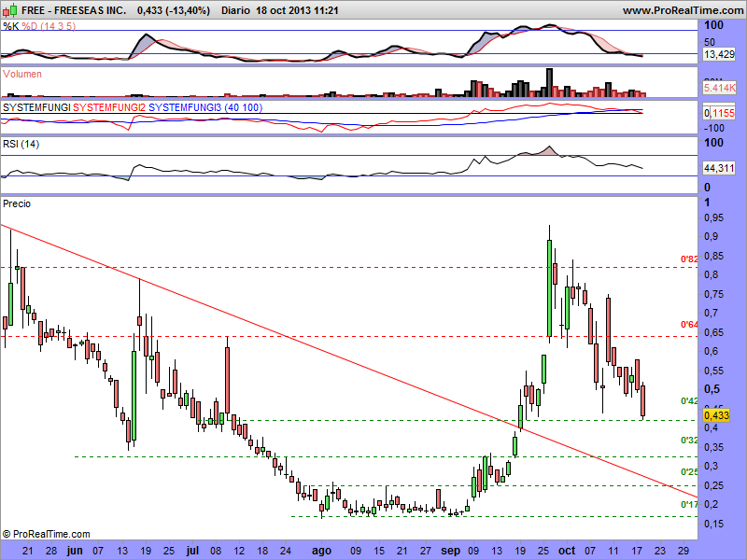Click the 0'32 support level label
This screenshot has width=747, height=560.
[x=689, y=440]
